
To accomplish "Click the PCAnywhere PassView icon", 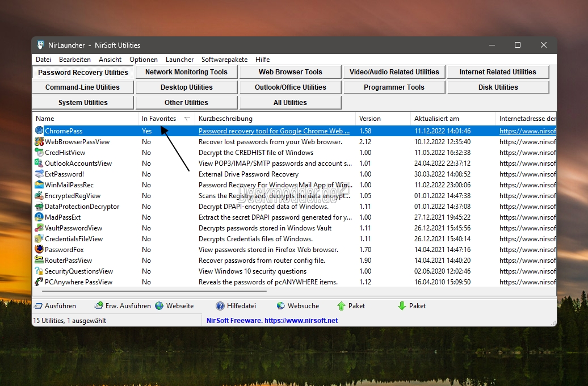I will click(x=39, y=282).
